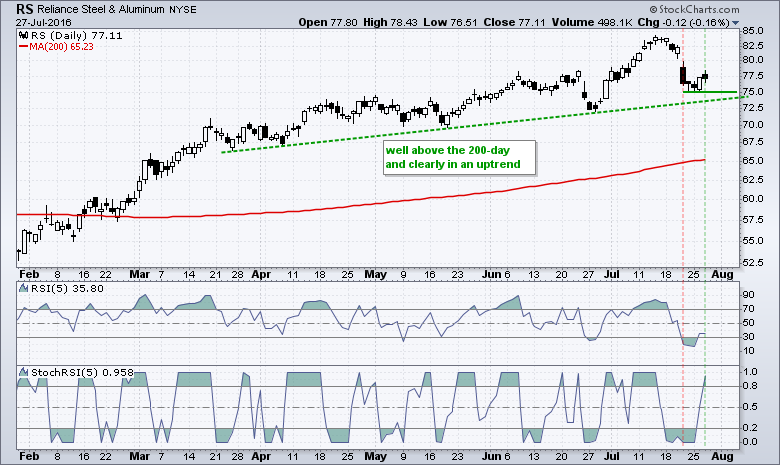Click the 85.0 price axis label

click(753, 31)
